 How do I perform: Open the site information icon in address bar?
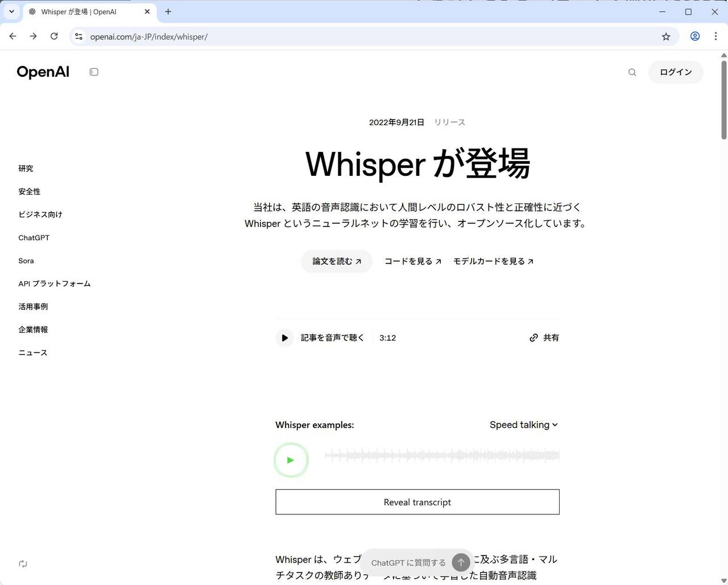click(79, 36)
